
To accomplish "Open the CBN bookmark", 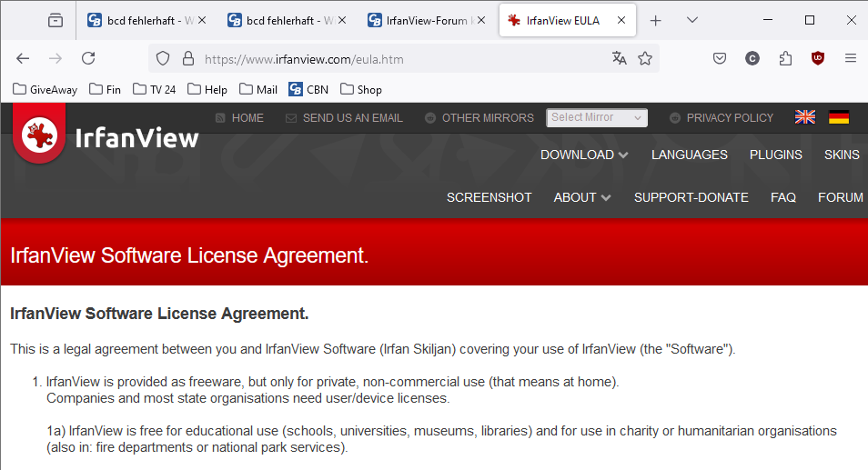I will [308, 90].
